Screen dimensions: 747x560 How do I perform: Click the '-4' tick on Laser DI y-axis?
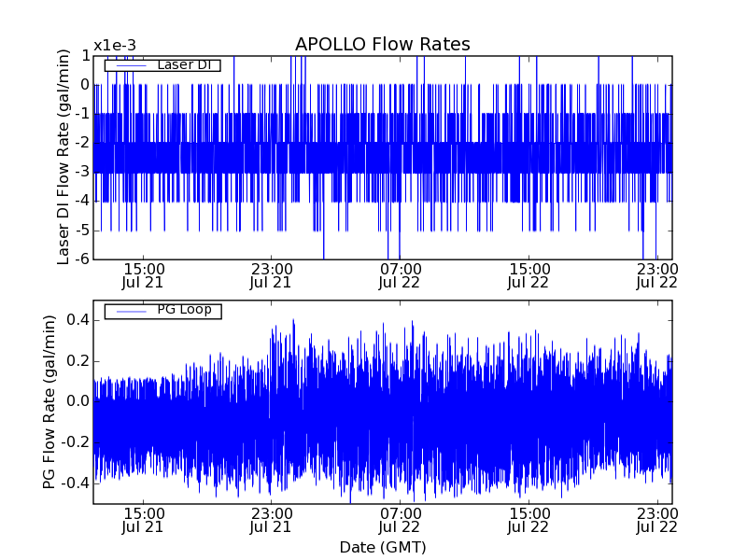point(81,201)
